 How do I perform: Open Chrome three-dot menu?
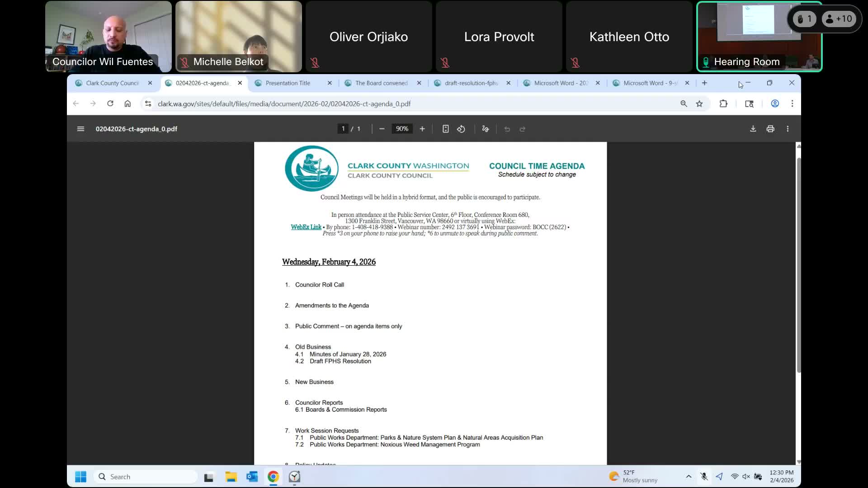pos(792,103)
